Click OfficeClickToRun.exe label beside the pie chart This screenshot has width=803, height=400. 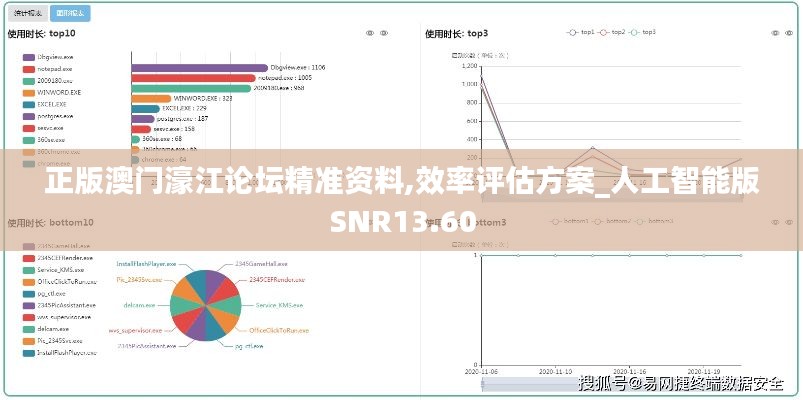[x=279, y=331]
